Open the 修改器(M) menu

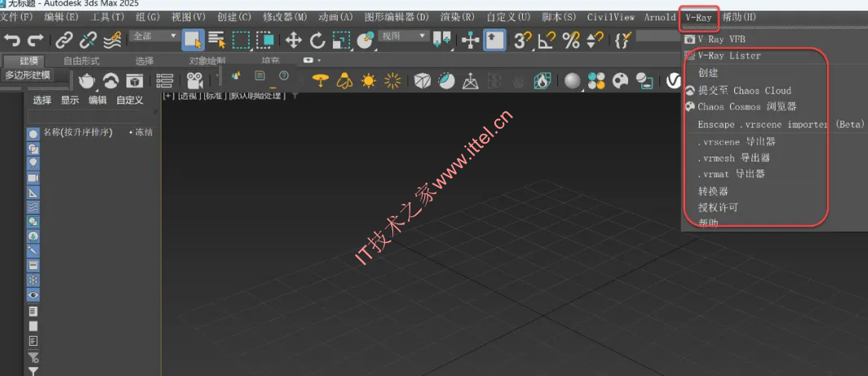(285, 17)
